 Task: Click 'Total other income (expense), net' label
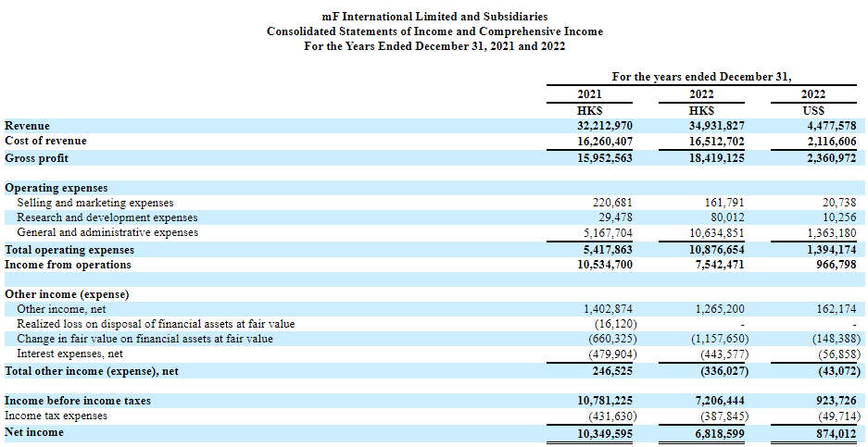point(92,371)
